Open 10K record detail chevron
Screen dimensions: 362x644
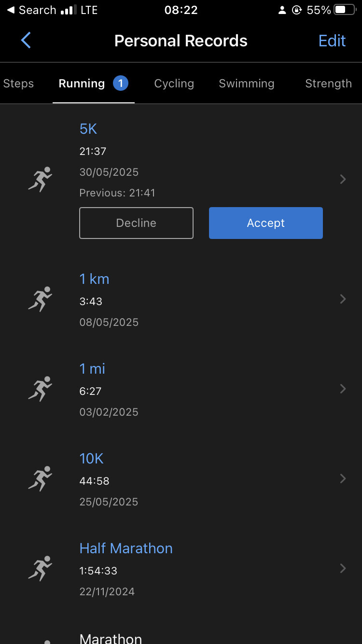point(343,479)
